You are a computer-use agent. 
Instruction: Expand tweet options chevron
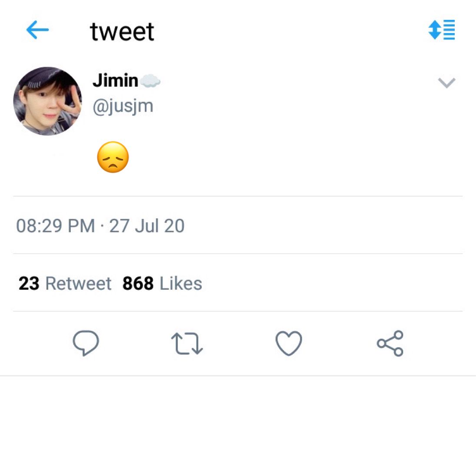tap(446, 83)
